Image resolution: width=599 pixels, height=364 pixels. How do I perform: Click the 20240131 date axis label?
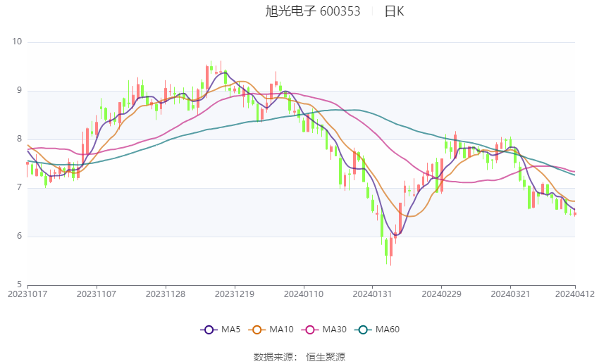click(372, 294)
